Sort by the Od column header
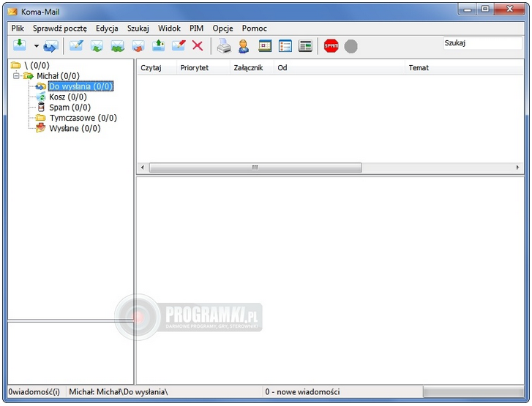Screen dimensions: 532x406 [339, 68]
